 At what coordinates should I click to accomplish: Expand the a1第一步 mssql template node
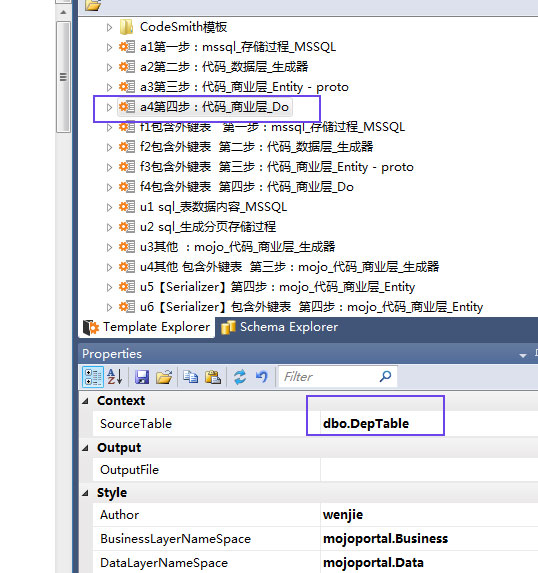109,47
